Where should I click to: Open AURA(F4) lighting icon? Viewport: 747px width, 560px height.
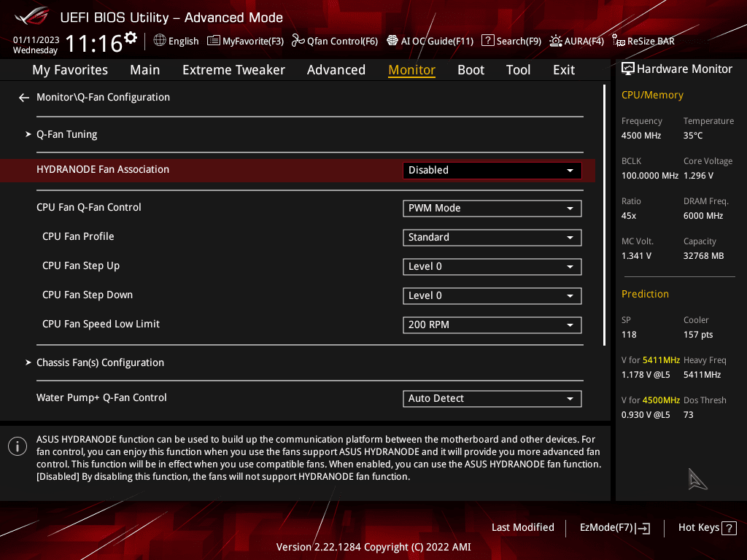click(x=555, y=41)
